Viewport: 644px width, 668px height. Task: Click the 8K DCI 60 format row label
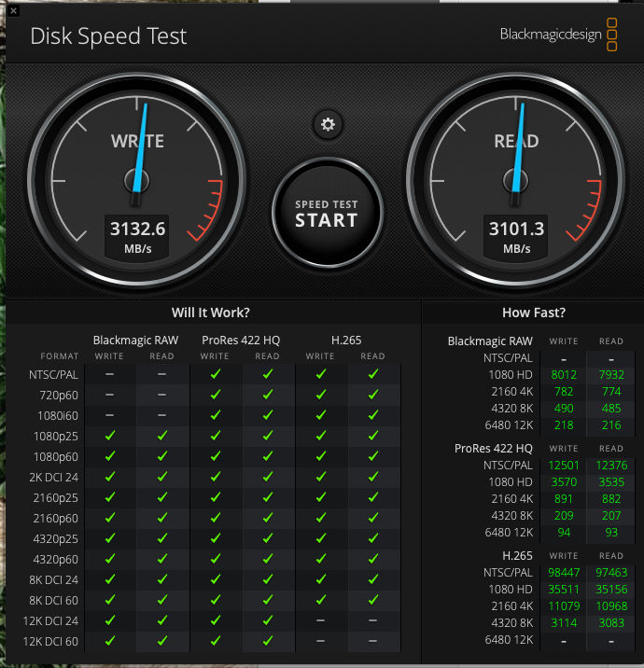[54, 600]
